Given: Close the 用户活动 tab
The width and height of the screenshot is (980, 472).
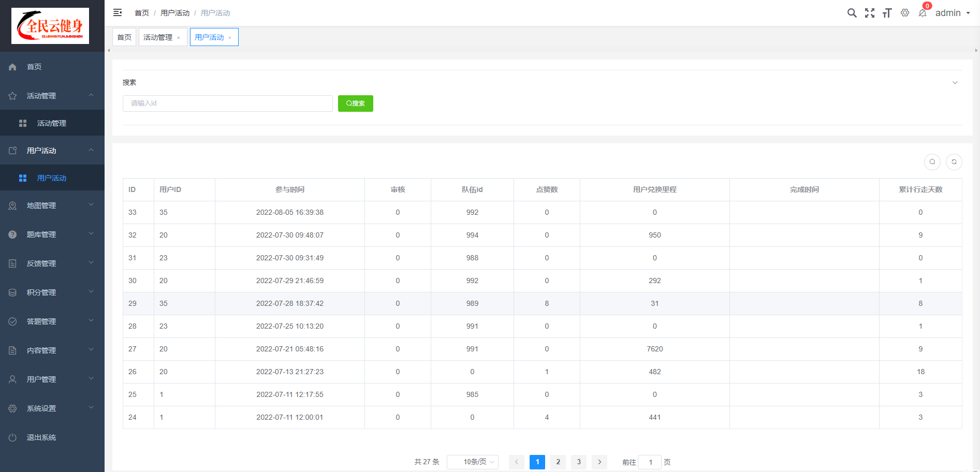Looking at the screenshot, I should (x=230, y=38).
